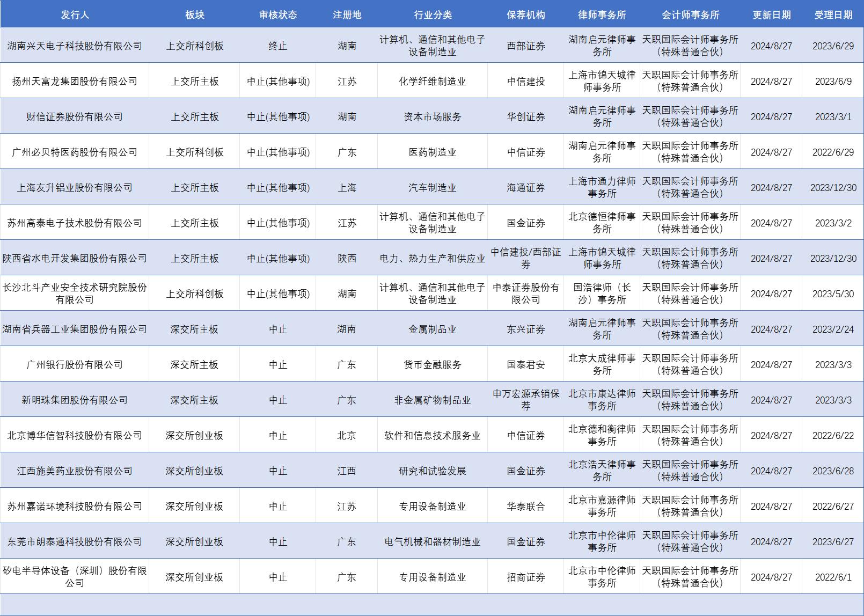Image resolution: width=864 pixels, height=616 pixels.
Task: Click 申万宏源承销保荐 sponsor cell
Action: tap(526, 400)
